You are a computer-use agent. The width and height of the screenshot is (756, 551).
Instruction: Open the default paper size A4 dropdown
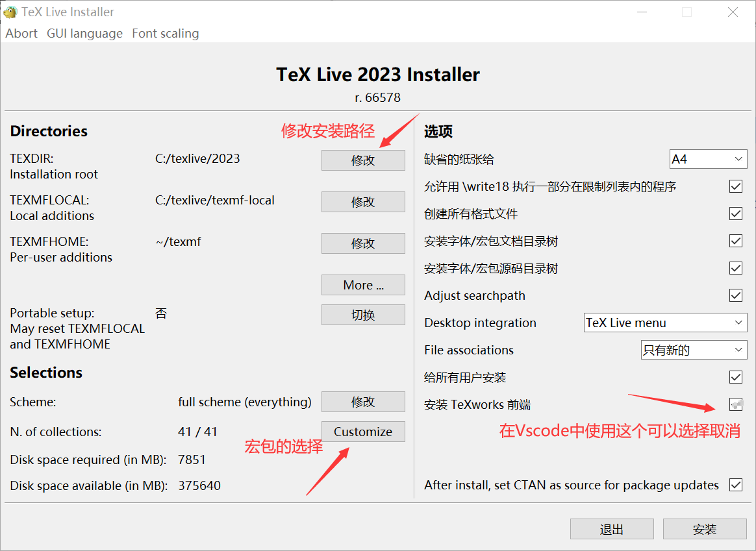[709, 160]
